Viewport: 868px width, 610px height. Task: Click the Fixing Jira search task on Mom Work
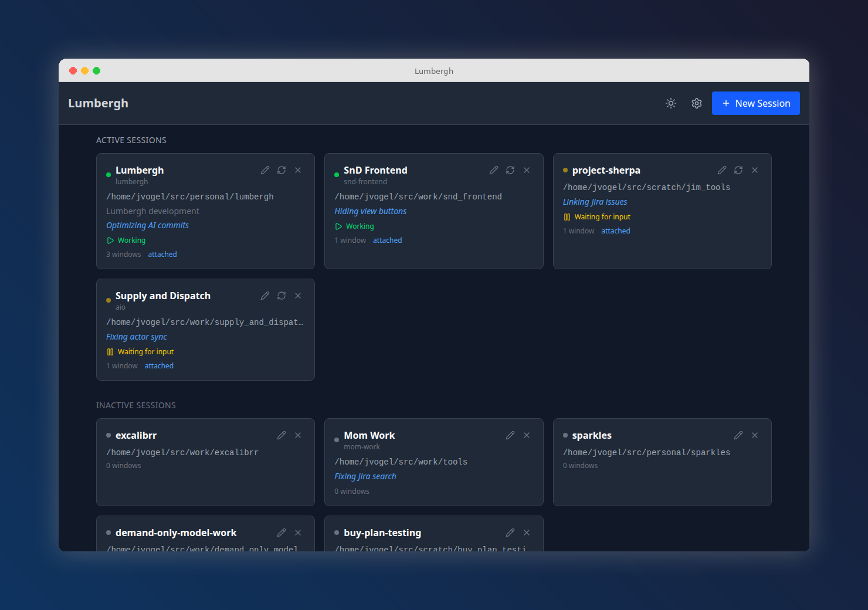point(365,476)
